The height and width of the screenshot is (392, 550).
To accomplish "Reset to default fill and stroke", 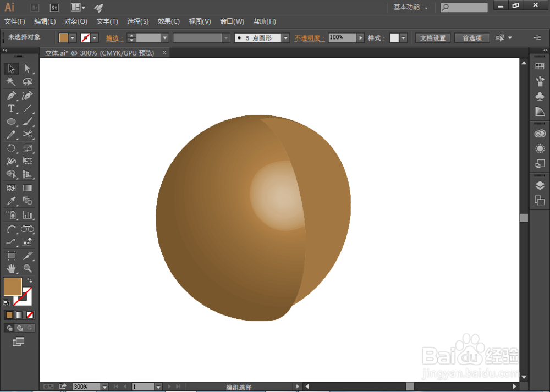I will 7,302.
